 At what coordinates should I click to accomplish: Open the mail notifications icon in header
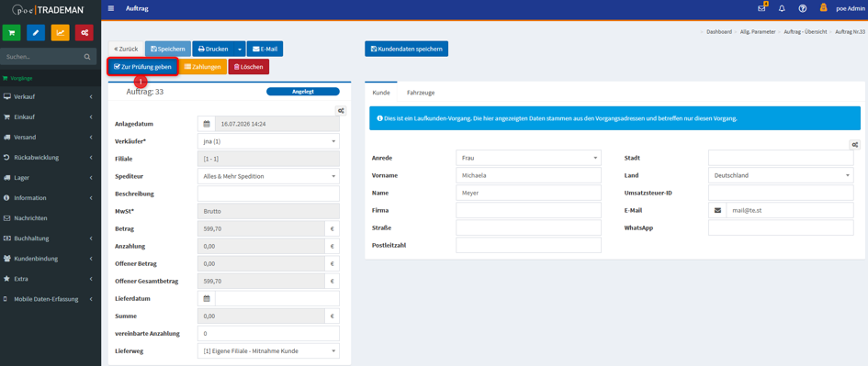762,8
